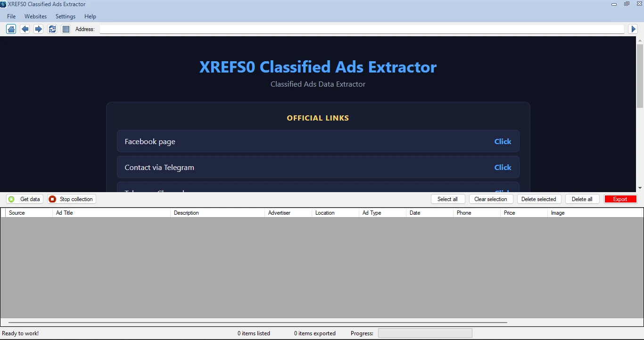Click the browser pane scroll down arrow
Screen dimensions: 644x340
tap(640, 188)
